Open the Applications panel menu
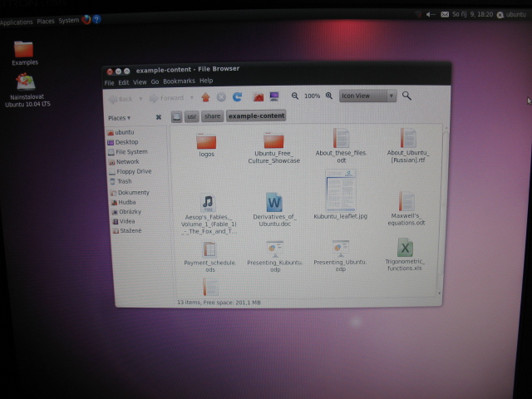 [x=17, y=22]
